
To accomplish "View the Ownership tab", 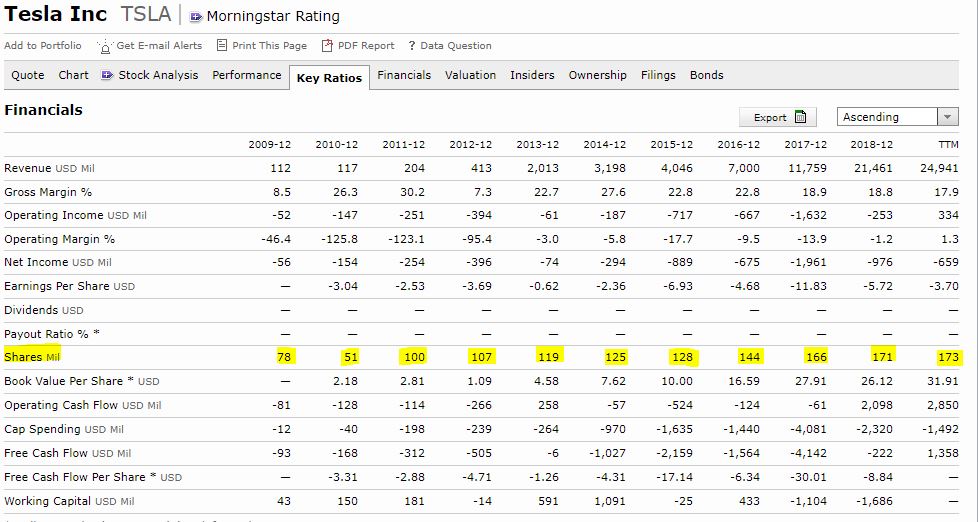I will (x=597, y=75).
